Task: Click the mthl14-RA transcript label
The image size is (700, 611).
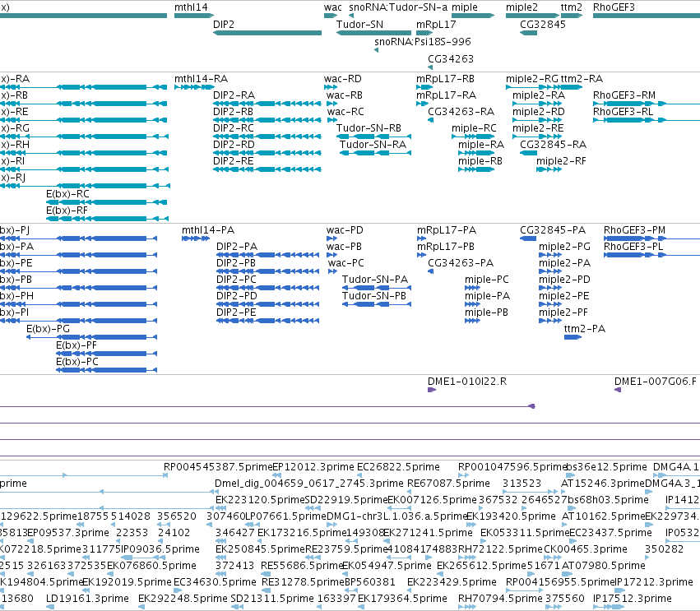Action: [201, 79]
